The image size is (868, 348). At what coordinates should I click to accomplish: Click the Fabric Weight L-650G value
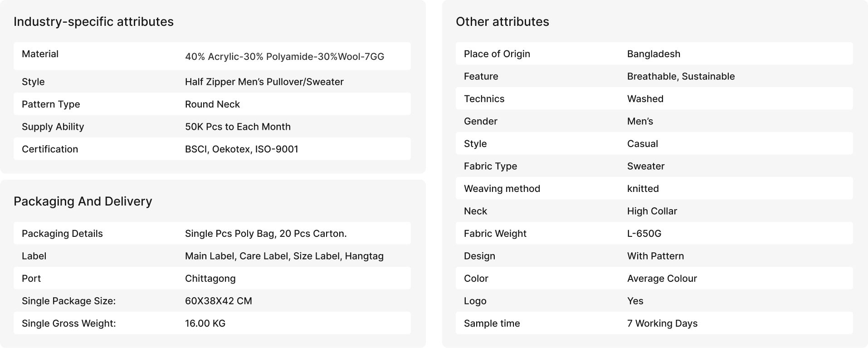[644, 234]
